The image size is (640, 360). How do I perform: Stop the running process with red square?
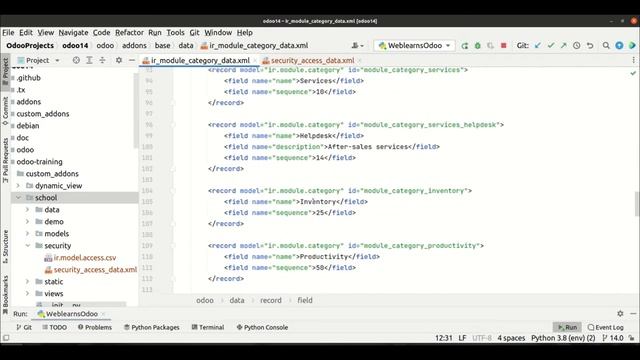tap(504, 46)
